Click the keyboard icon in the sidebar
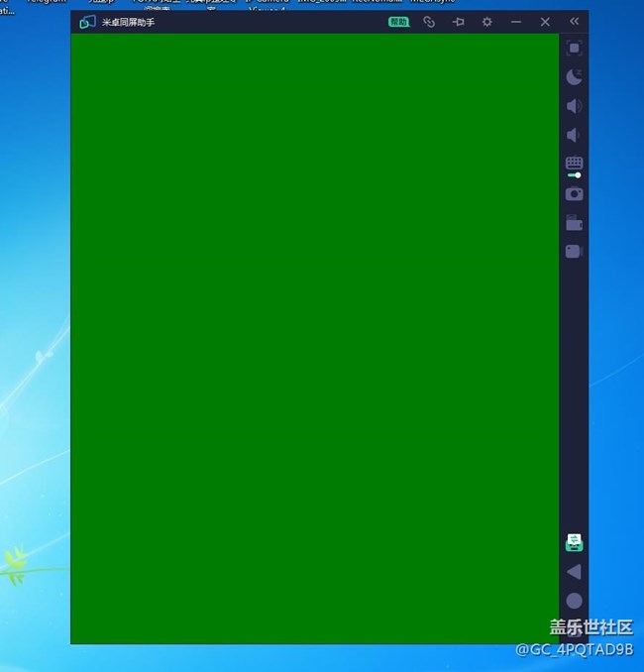The width and height of the screenshot is (644, 672). 574,162
